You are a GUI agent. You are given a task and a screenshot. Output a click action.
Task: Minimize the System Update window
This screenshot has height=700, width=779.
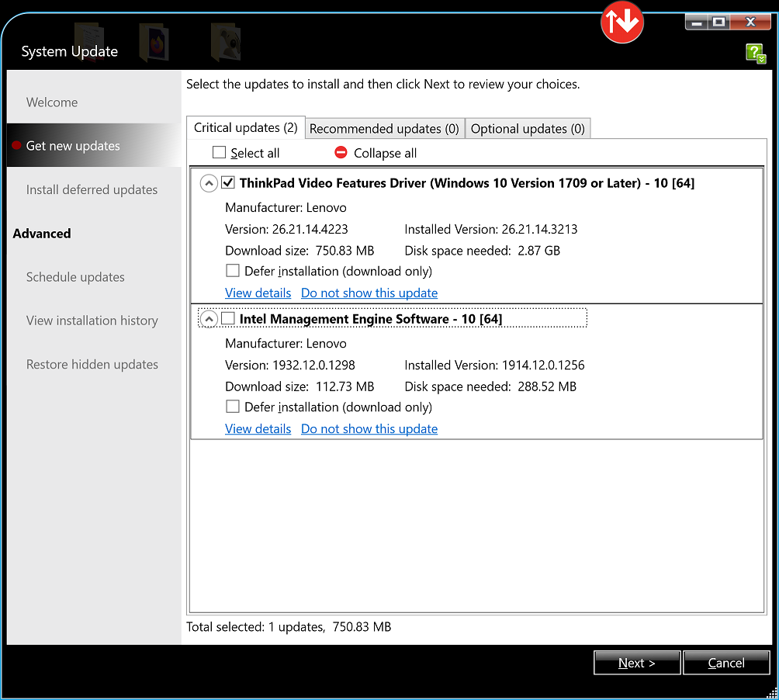pos(697,22)
